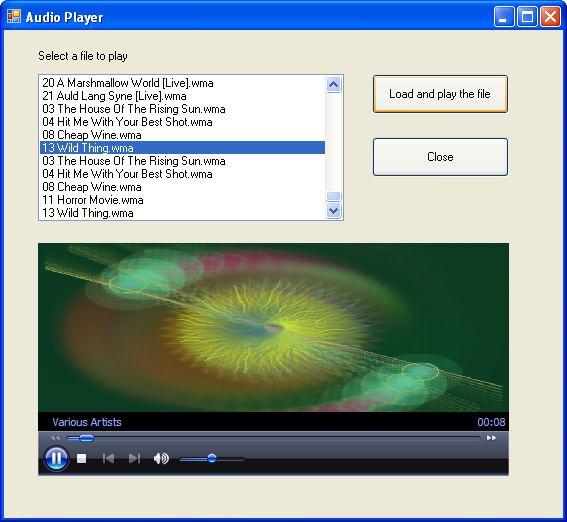Select the highlighted 13 Wild Thing.wma entry
Viewport: 567px width, 522px height.
pyautogui.click(x=182, y=148)
